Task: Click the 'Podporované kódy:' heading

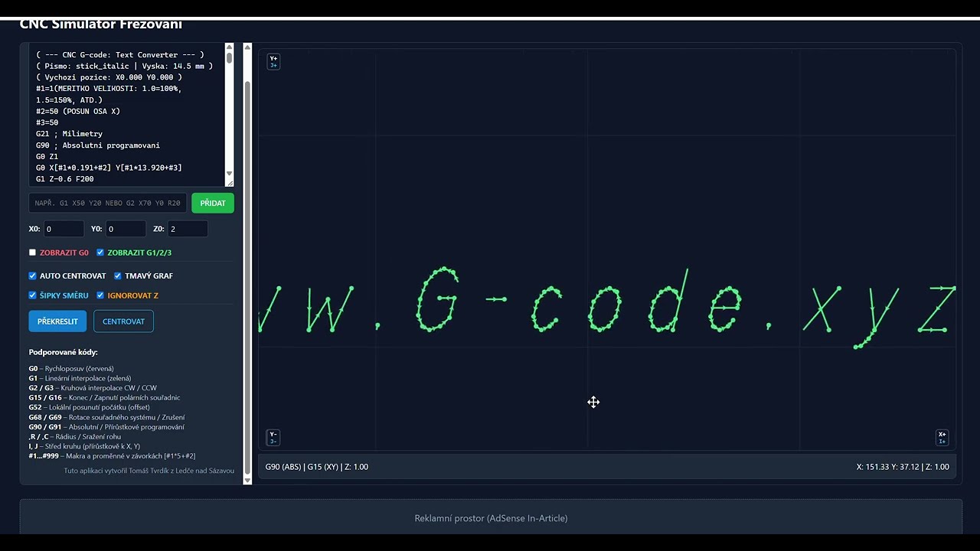Action: coord(63,352)
